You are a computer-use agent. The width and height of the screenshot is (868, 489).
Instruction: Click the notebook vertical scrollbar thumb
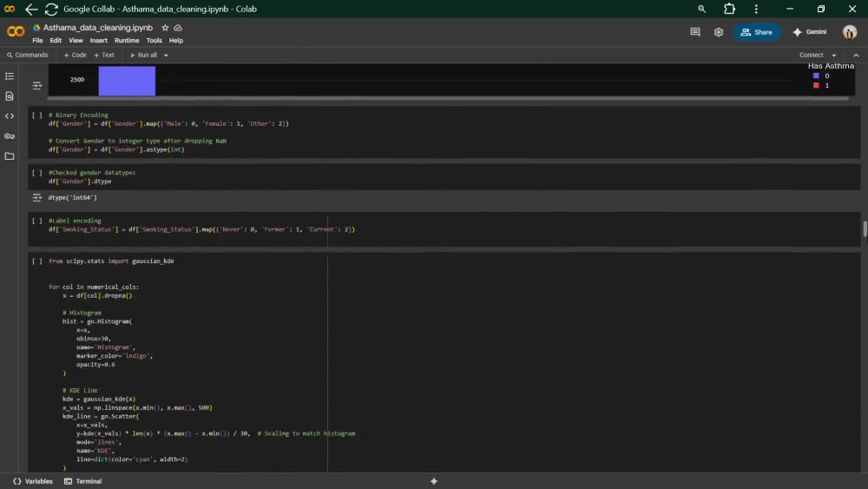[865, 228]
